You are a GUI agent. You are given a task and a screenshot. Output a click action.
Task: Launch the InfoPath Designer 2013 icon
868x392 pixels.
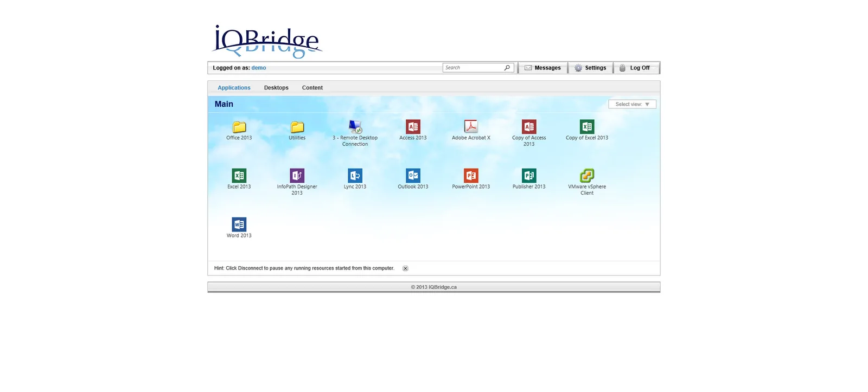(x=297, y=176)
